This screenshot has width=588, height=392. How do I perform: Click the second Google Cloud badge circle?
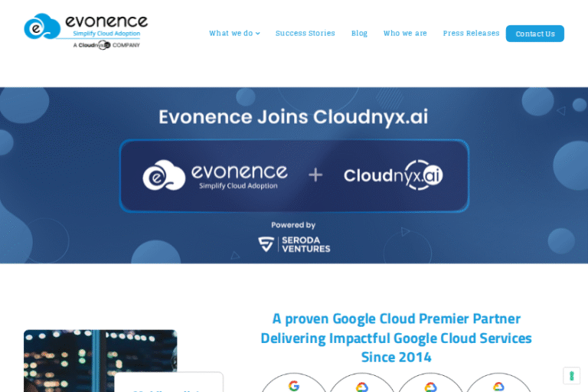[x=362, y=384]
